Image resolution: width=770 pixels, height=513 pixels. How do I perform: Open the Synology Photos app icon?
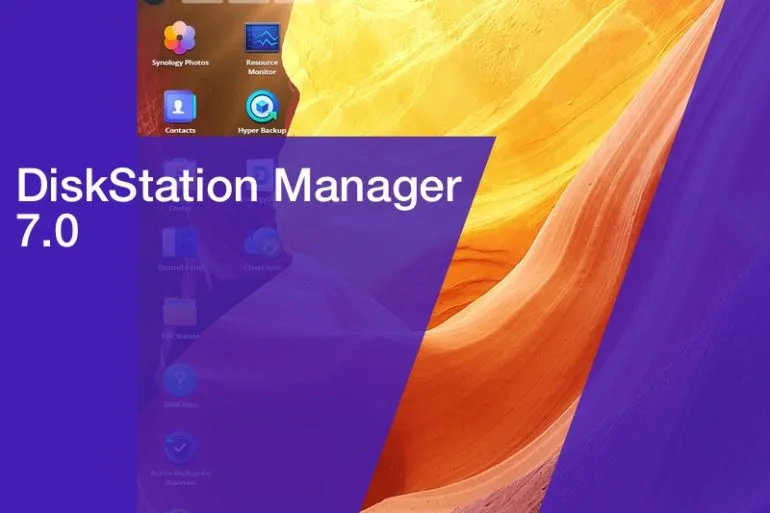(x=180, y=38)
